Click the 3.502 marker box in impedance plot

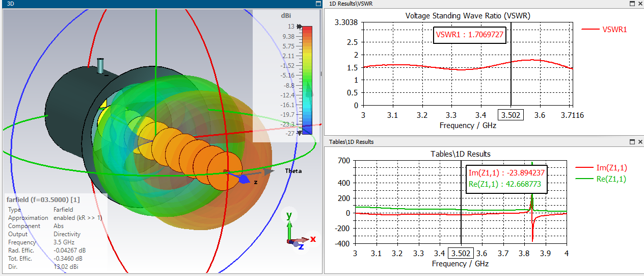tap(461, 253)
